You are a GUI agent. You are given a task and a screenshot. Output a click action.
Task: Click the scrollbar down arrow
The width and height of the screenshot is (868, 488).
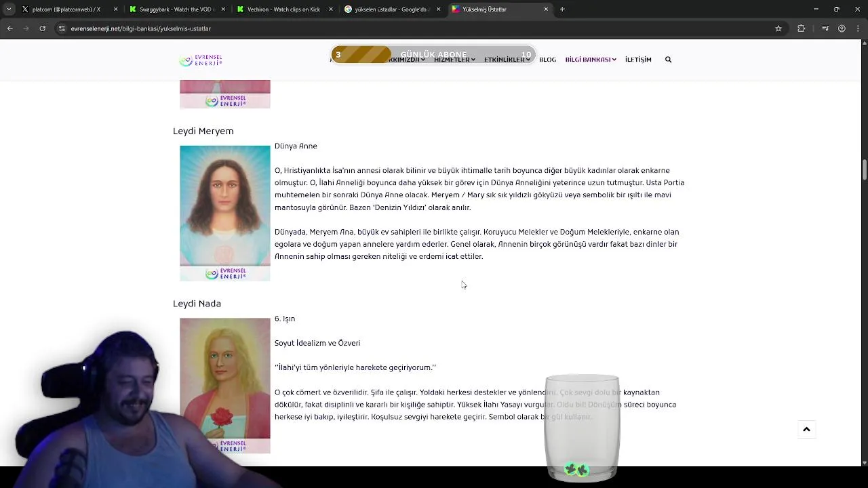[x=864, y=463]
